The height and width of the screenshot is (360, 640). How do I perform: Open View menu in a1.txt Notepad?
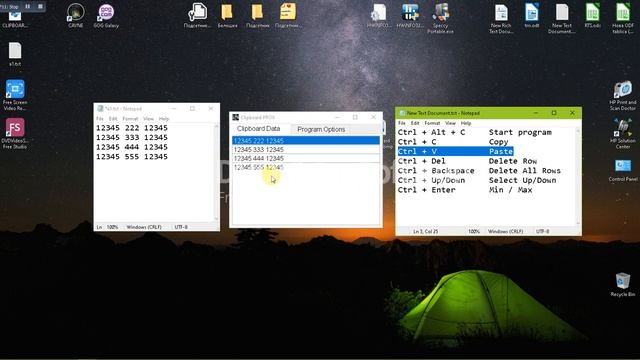149,119
